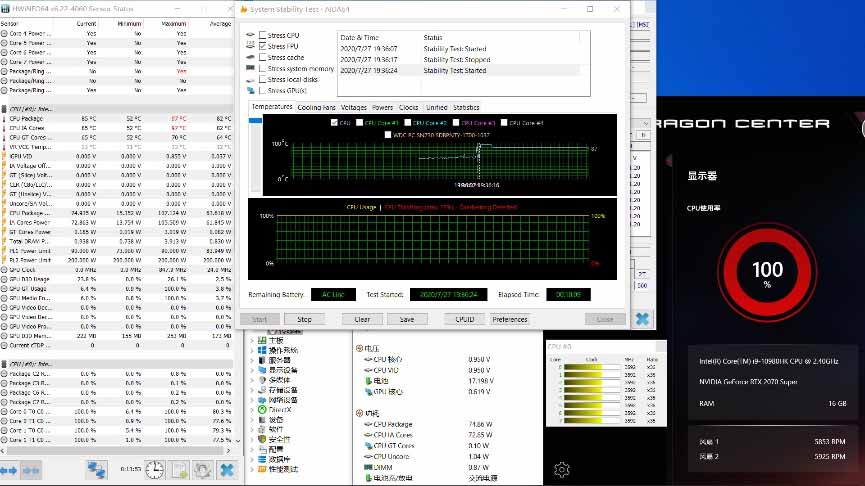This screenshot has width=865, height=486.
Task: Open the Preferences button
Action: pyautogui.click(x=510, y=319)
